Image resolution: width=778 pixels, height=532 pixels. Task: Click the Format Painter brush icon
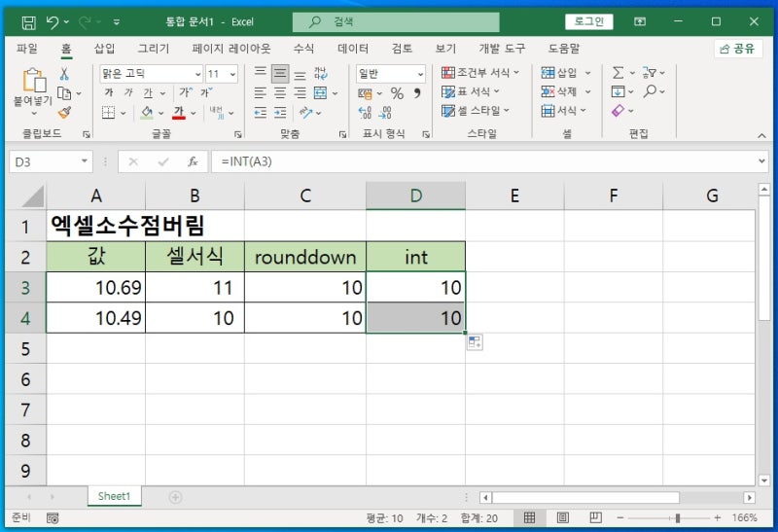click(x=64, y=113)
